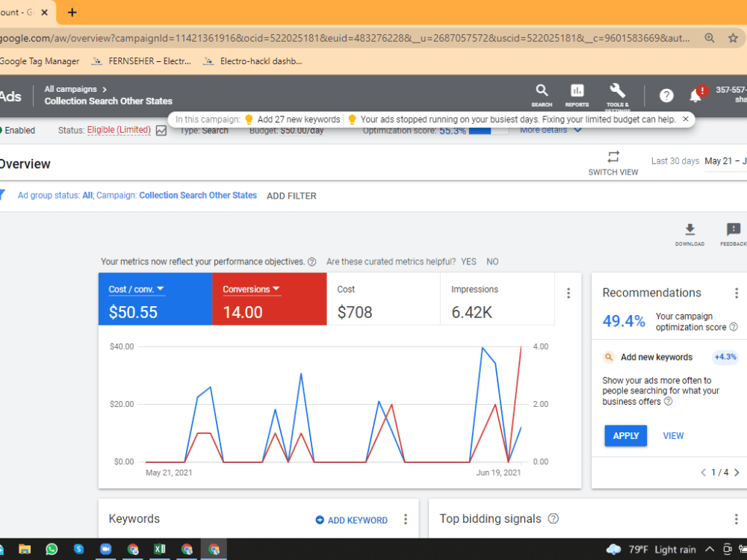
Task: Click the weather widget in taskbar
Action: pos(651,549)
